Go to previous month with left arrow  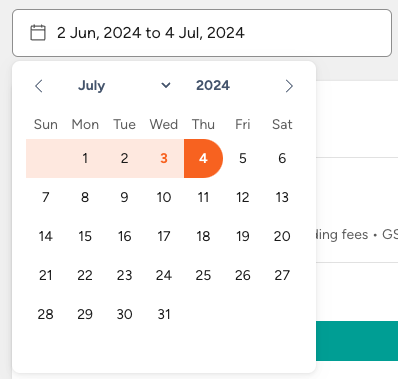(39, 86)
